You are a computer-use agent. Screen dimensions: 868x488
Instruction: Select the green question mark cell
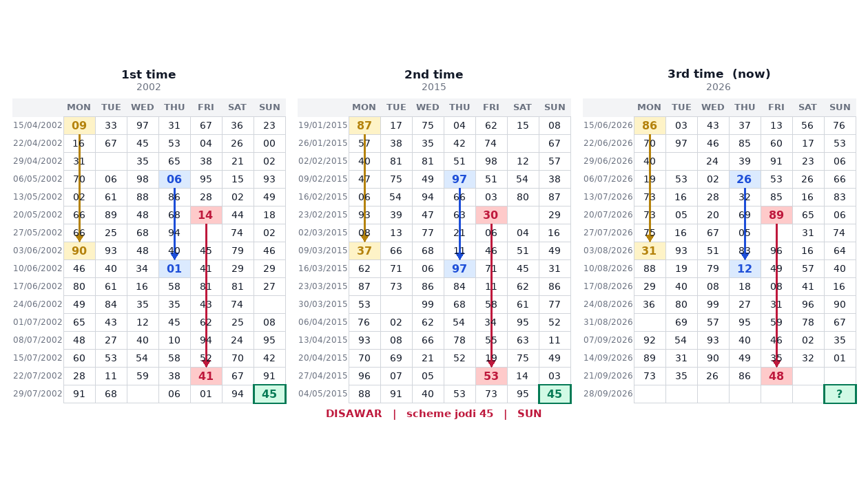coord(840,394)
